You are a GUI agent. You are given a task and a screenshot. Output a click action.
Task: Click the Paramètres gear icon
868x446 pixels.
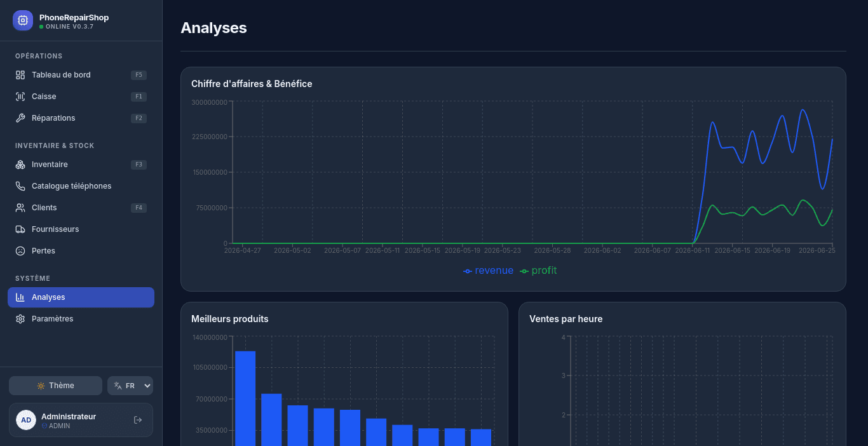(x=20, y=319)
